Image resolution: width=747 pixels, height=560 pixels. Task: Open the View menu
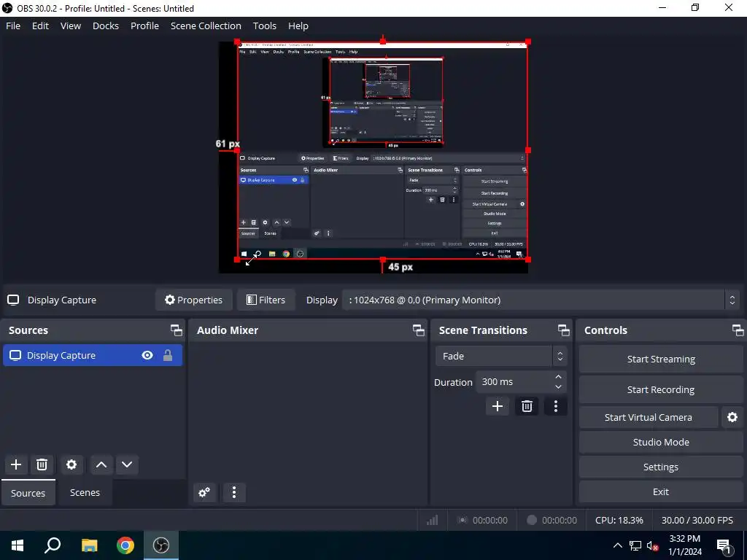pos(71,26)
